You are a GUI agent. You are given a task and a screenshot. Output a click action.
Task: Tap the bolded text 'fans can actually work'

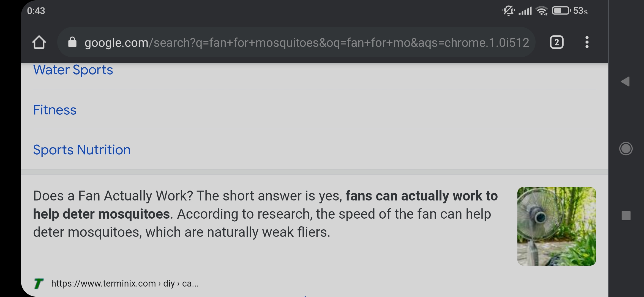click(421, 196)
